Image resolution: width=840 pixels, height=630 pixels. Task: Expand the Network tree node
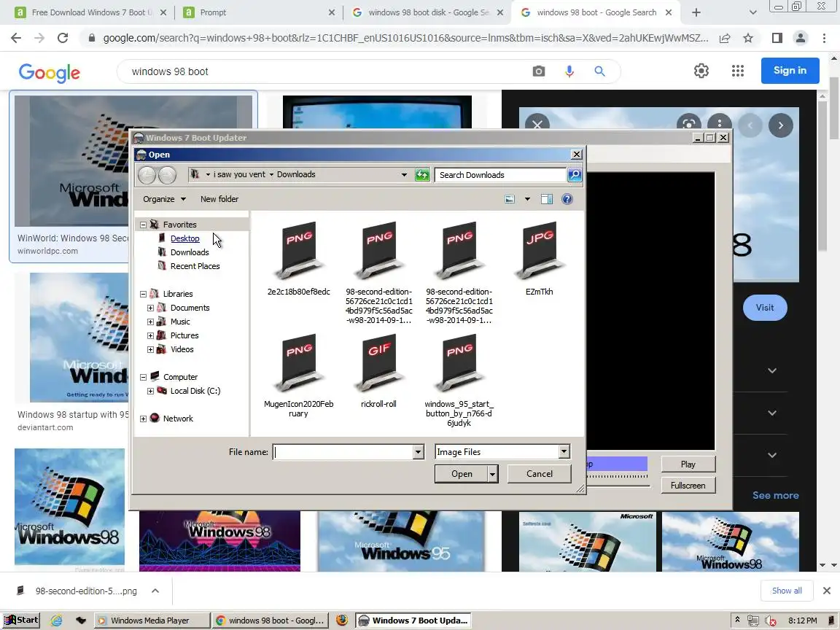coord(143,419)
